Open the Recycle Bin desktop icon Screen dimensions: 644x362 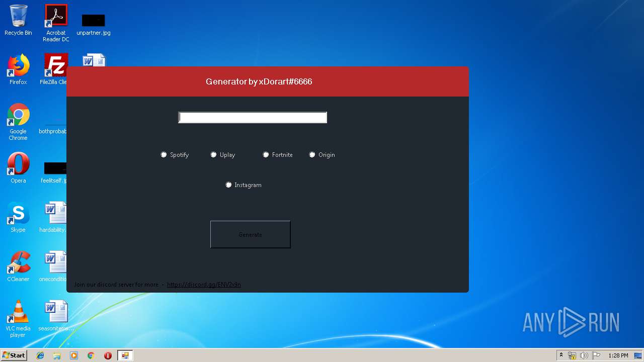click(x=18, y=20)
